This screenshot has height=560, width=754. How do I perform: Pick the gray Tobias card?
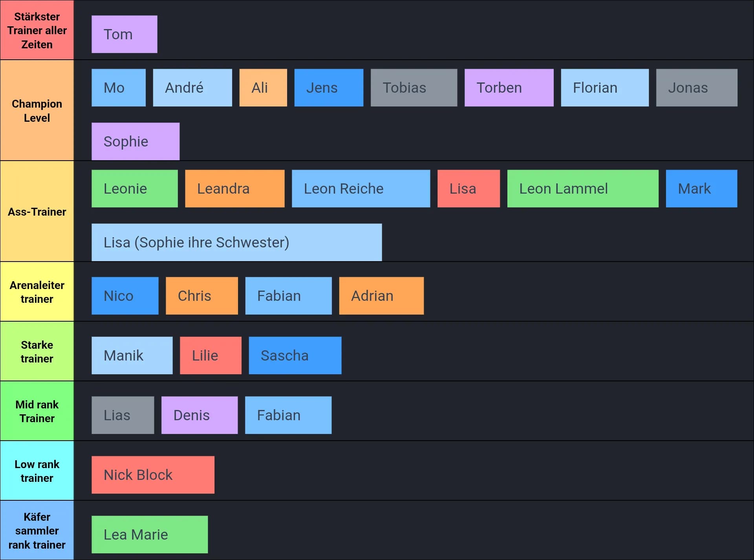414,88
